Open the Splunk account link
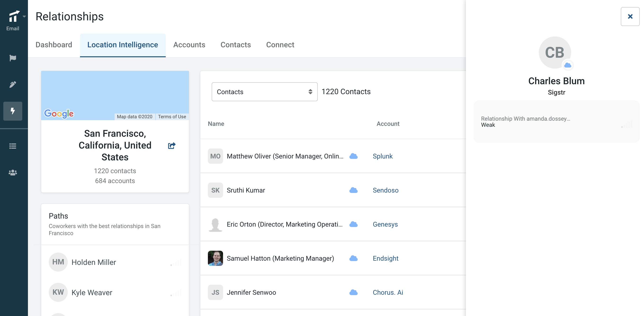 click(383, 156)
